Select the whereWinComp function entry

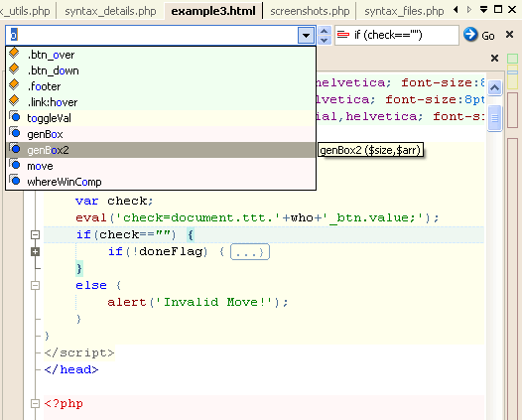(x=161, y=182)
